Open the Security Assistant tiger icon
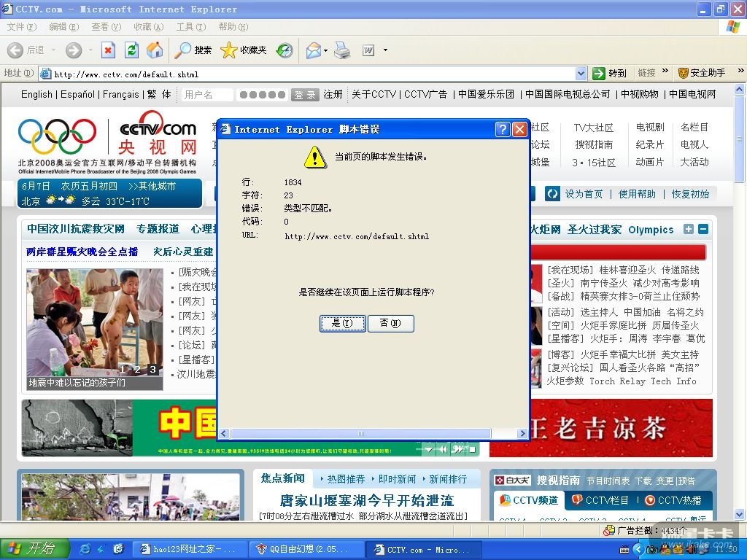This screenshot has height=560, width=747. [683, 73]
